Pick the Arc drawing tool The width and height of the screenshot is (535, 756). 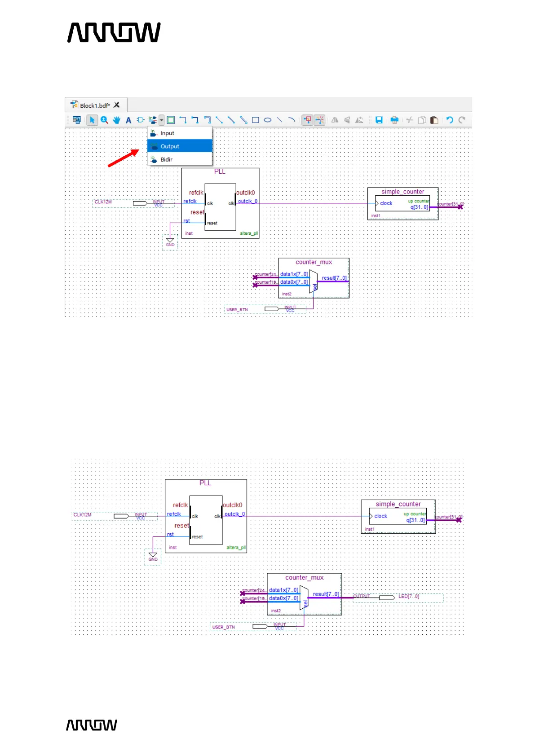point(292,120)
